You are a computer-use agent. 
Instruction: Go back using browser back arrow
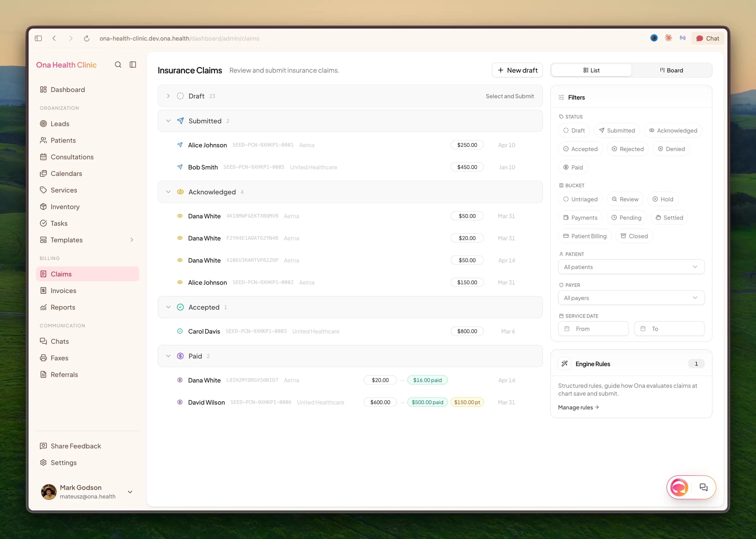pyautogui.click(x=54, y=38)
